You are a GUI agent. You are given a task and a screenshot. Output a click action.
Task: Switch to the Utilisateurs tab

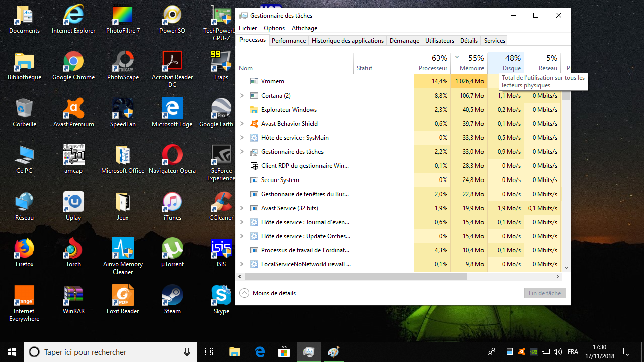(440, 41)
